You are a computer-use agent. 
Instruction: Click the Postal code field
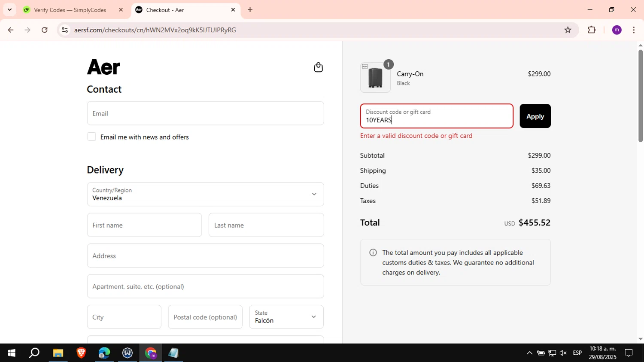(205, 317)
